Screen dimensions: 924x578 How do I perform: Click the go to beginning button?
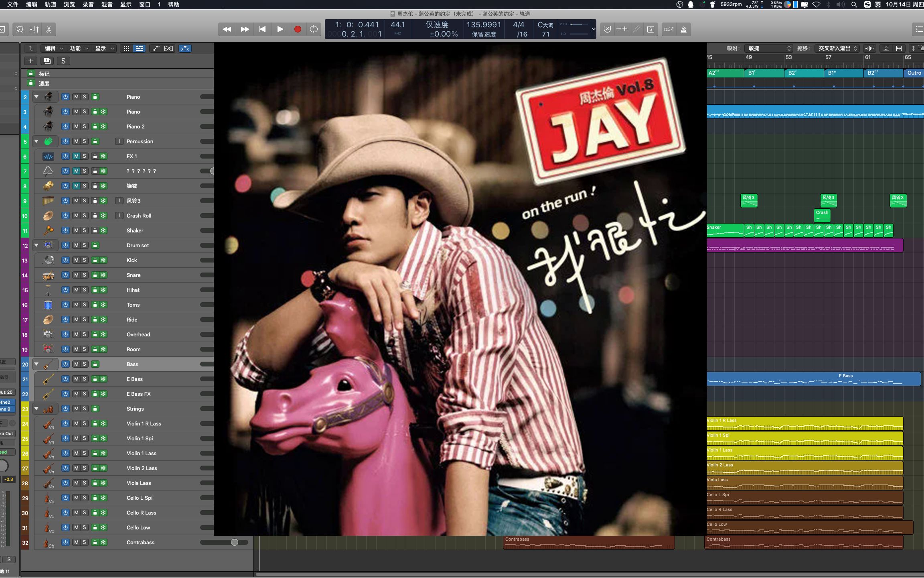click(x=262, y=29)
